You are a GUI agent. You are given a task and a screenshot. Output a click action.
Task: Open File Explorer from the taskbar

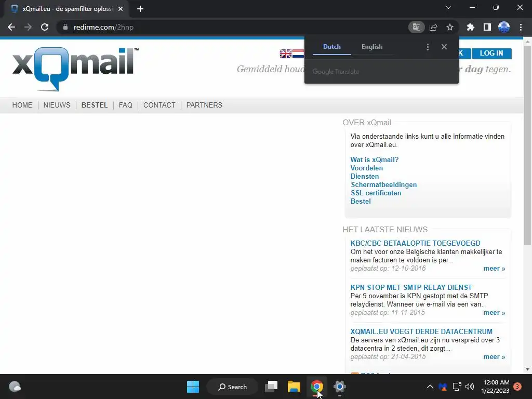click(294, 387)
